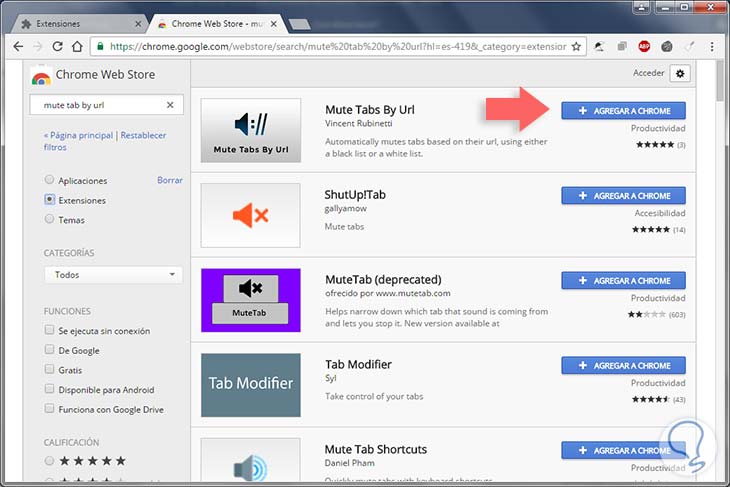
Task: Check the Gratis filter
Action: coord(49,369)
